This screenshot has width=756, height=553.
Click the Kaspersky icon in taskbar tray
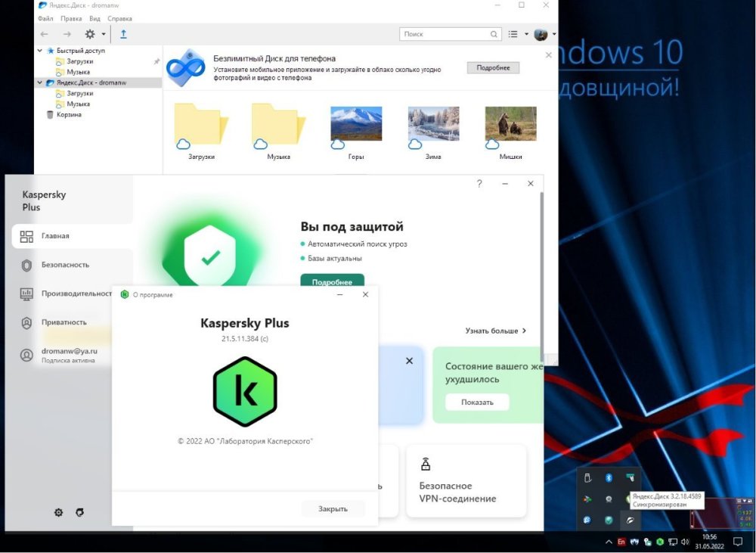click(659, 542)
